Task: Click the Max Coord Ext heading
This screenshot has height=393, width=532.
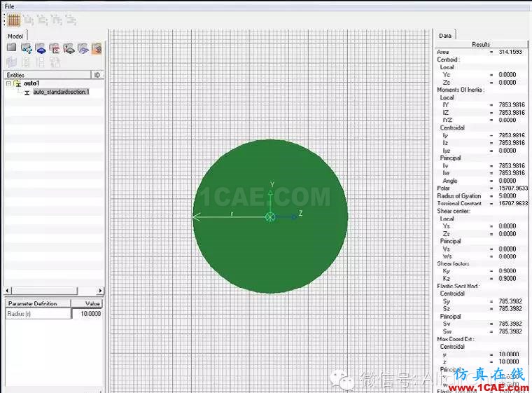Action: 456,338
